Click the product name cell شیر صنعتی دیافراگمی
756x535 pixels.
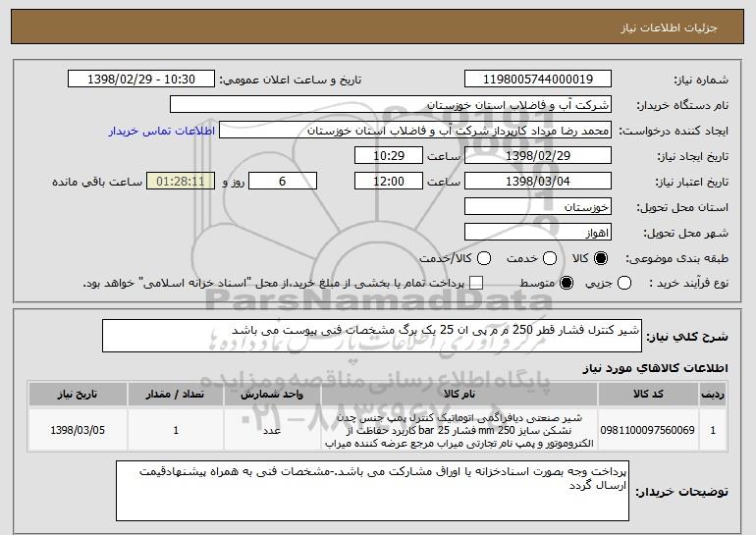459,430
